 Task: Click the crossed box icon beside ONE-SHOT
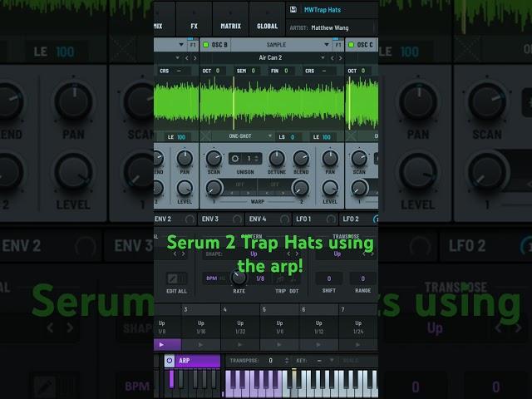tap(205, 136)
